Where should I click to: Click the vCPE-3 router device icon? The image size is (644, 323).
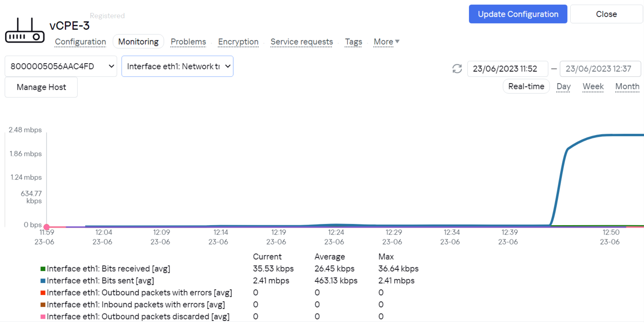[24, 30]
